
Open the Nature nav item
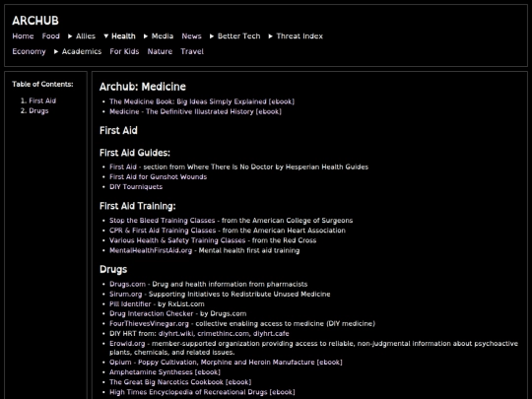pyautogui.click(x=160, y=51)
